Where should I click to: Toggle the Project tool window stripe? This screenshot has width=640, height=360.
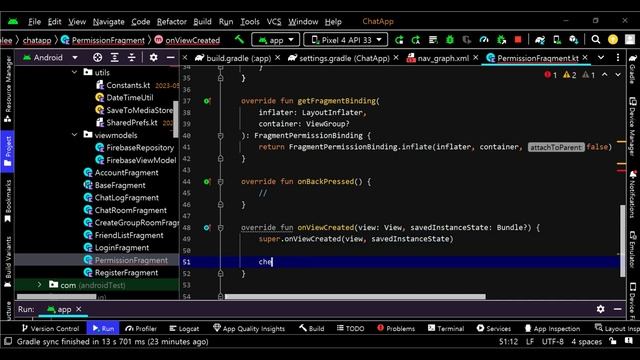point(7,151)
